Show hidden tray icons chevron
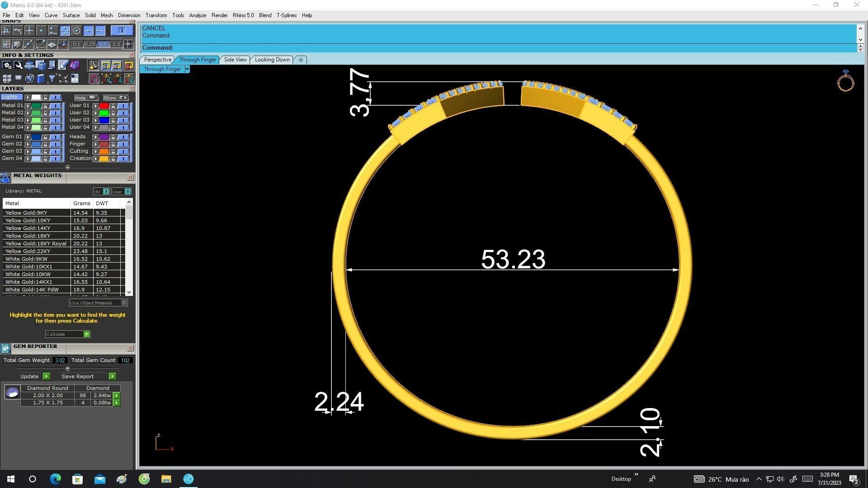 pyautogui.click(x=759, y=479)
